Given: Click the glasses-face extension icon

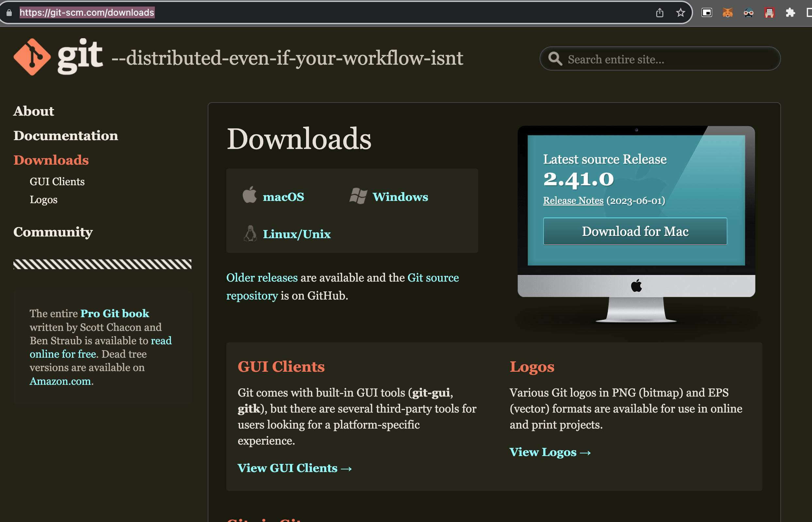Looking at the screenshot, I should (749, 13).
